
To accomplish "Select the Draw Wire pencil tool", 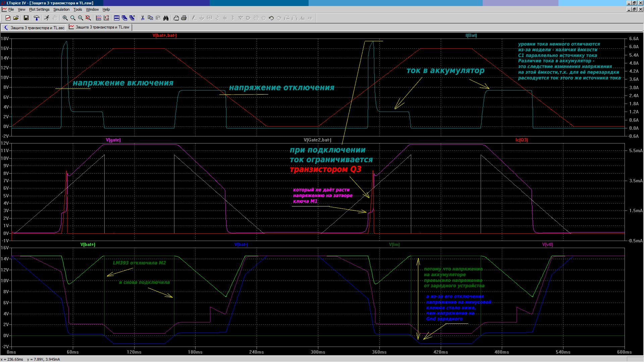I will click(194, 18).
